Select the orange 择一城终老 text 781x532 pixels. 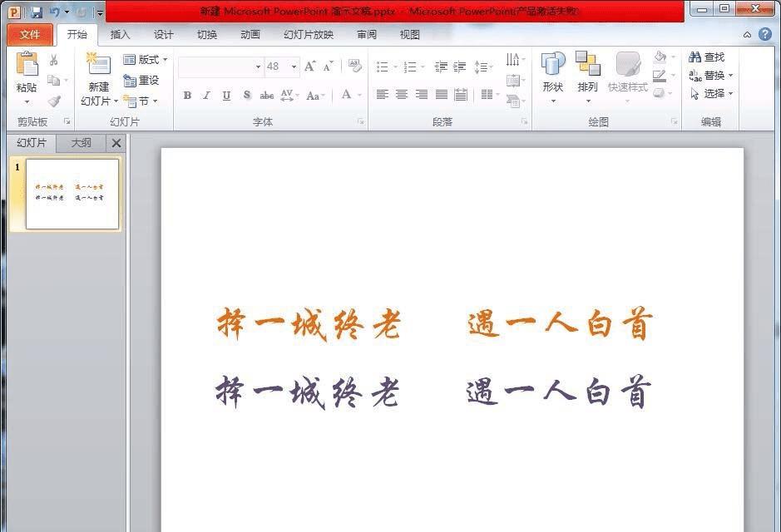point(309,324)
